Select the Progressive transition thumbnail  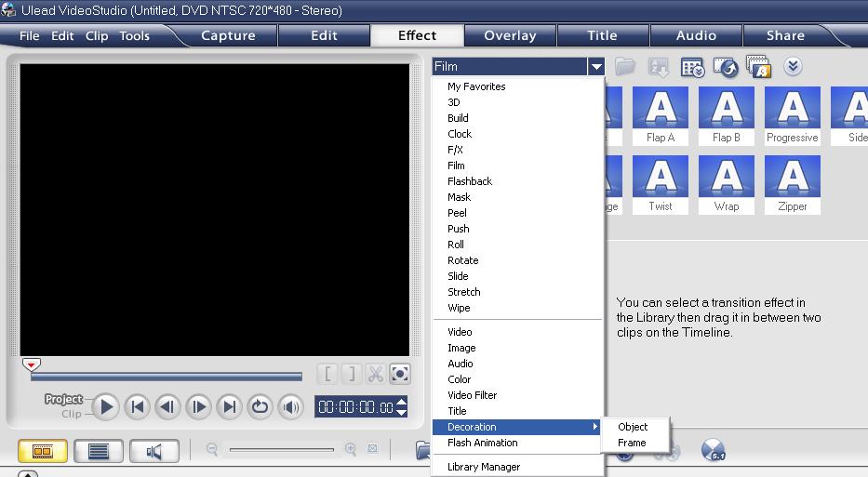click(x=792, y=115)
